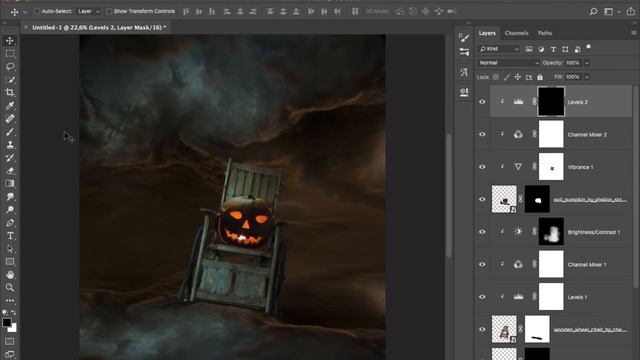Viewport: 640px width, 360px height.
Task: Select the Gradient tool
Action: (x=10, y=184)
